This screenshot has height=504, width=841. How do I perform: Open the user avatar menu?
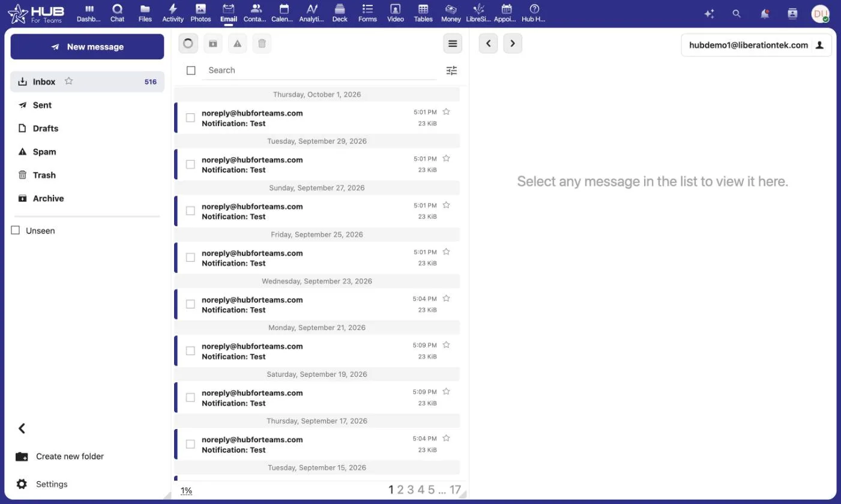click(x=820, y=14)
